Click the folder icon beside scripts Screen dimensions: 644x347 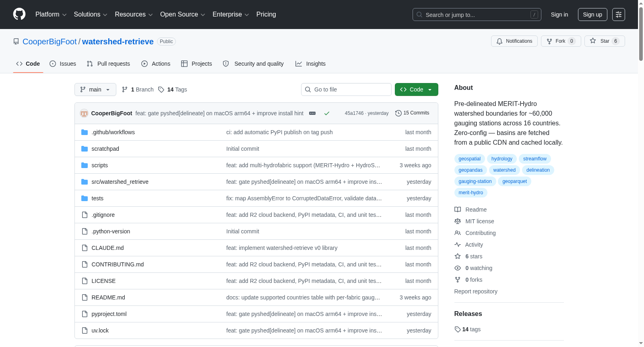[x=85, y=165]
